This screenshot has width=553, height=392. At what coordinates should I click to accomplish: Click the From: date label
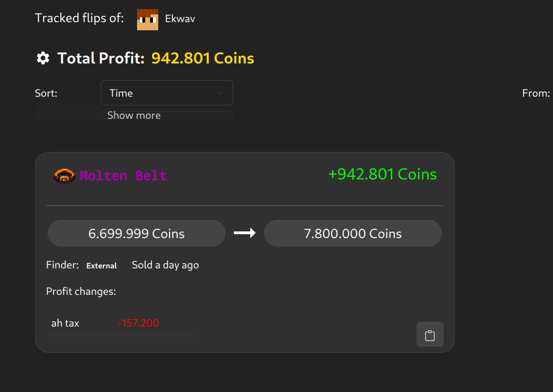536,93
